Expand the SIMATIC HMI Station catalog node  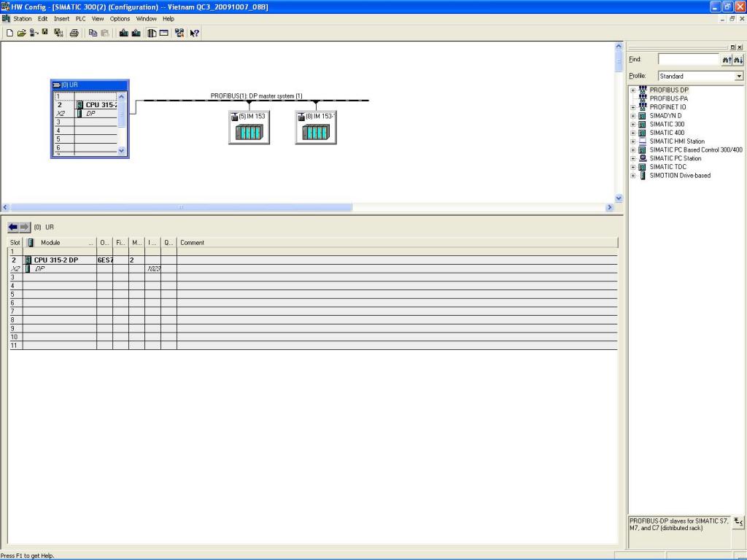(x=632, y=141)
